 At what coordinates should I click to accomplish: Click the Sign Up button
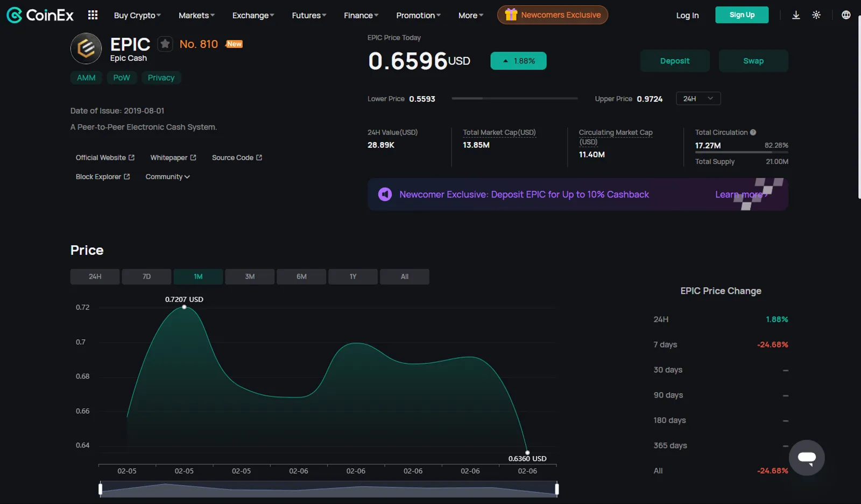[x=742, y=15]
